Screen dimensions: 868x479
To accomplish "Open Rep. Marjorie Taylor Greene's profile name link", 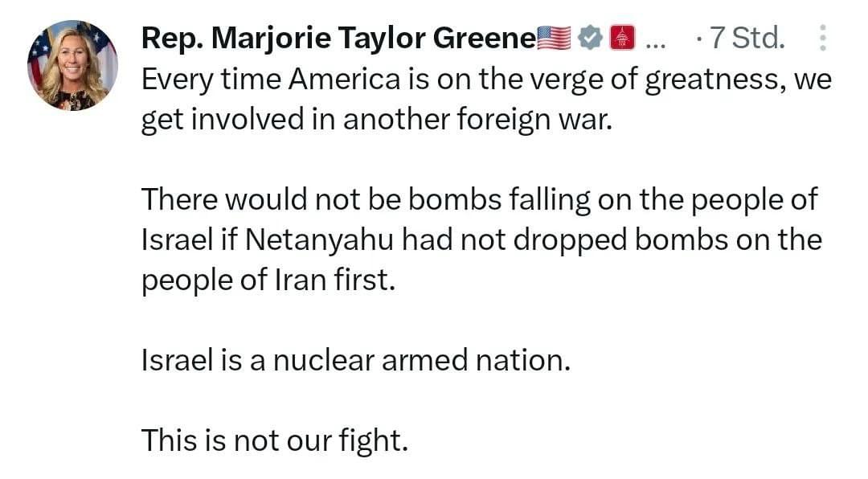I will (x=339, y=39).
